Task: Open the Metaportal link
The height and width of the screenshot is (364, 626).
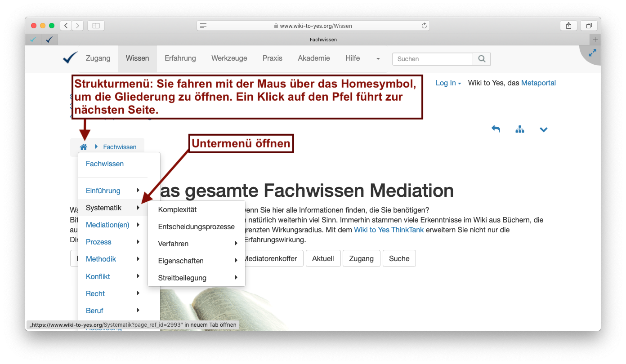Action: point(538,83)
